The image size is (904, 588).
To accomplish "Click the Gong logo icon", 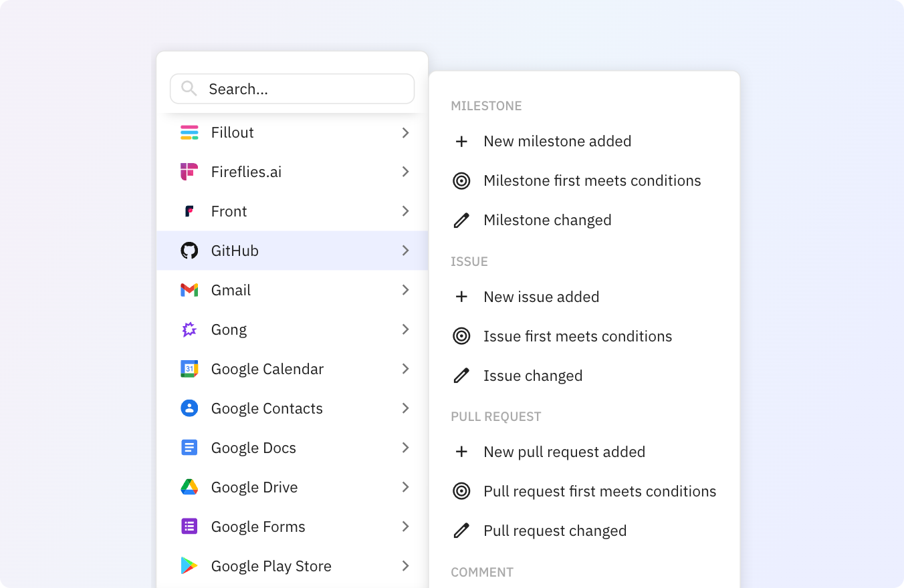I will point(189,329).
